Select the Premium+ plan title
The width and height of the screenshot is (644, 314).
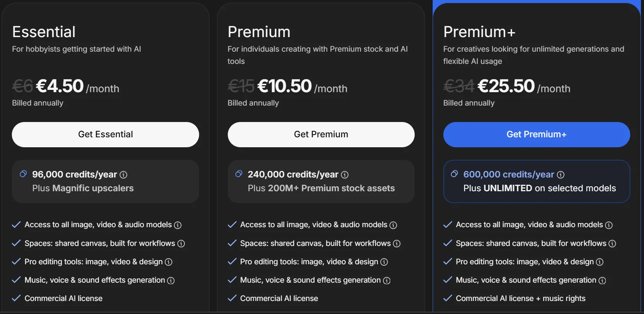pos(479,32)
